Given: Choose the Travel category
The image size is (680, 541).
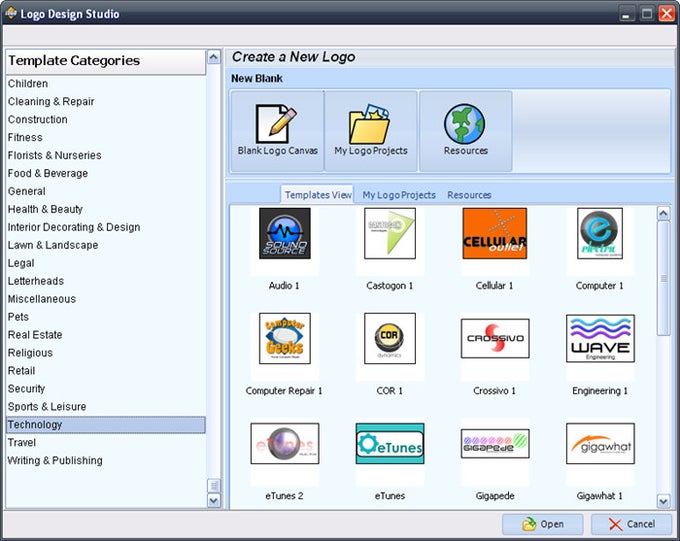Looking at the screenshot, I should [105, 443].
